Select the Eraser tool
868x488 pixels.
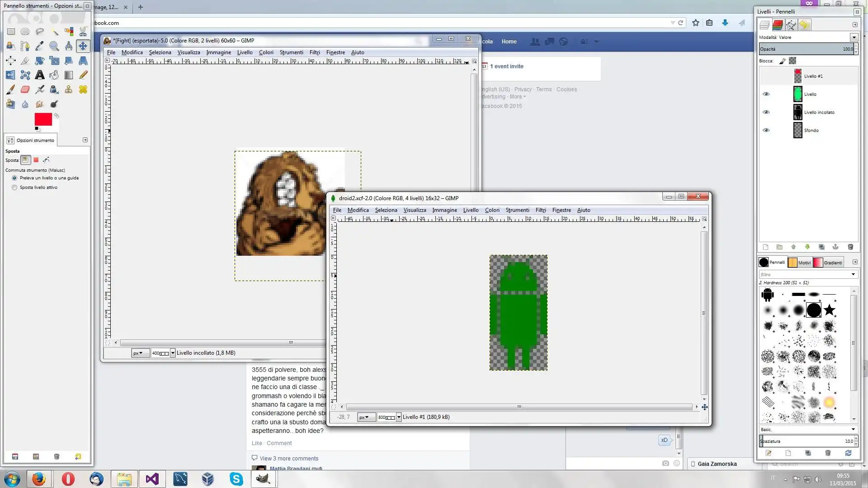25,89
